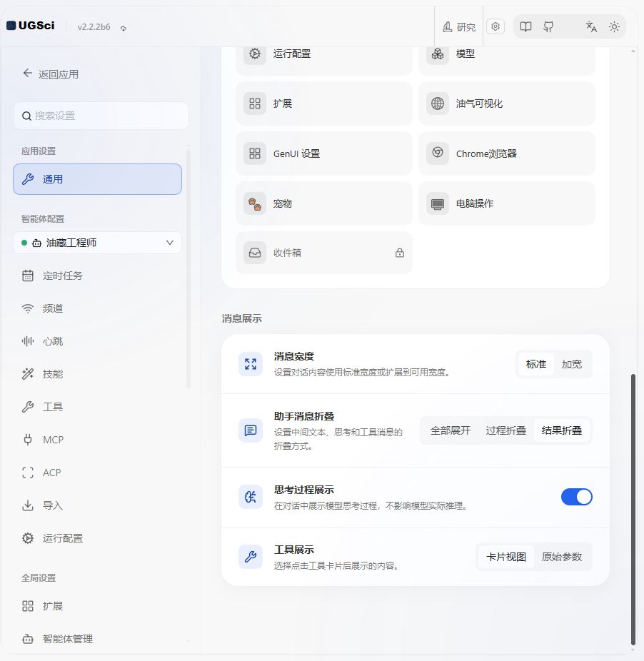Open 技能 in sidebar

[x=97, y=374]
